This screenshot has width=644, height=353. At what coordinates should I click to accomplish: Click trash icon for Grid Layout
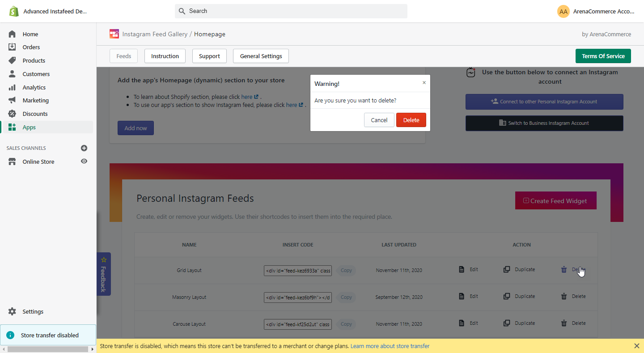[x=564, y=269]
